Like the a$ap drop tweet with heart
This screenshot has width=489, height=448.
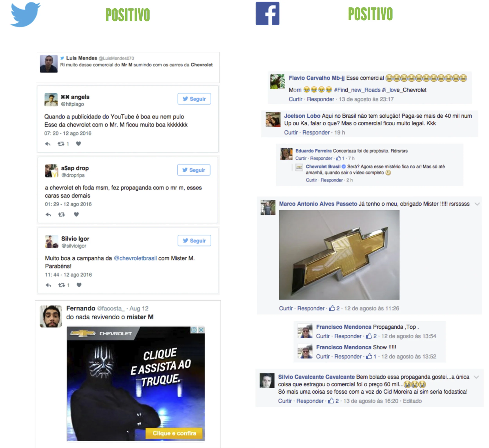76,215
